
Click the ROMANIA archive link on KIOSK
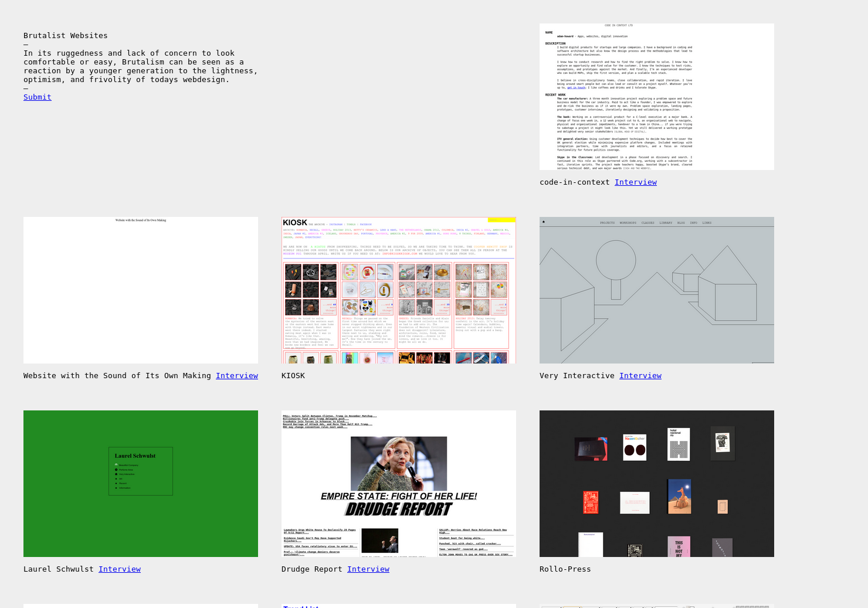click(x=301, y=230)
